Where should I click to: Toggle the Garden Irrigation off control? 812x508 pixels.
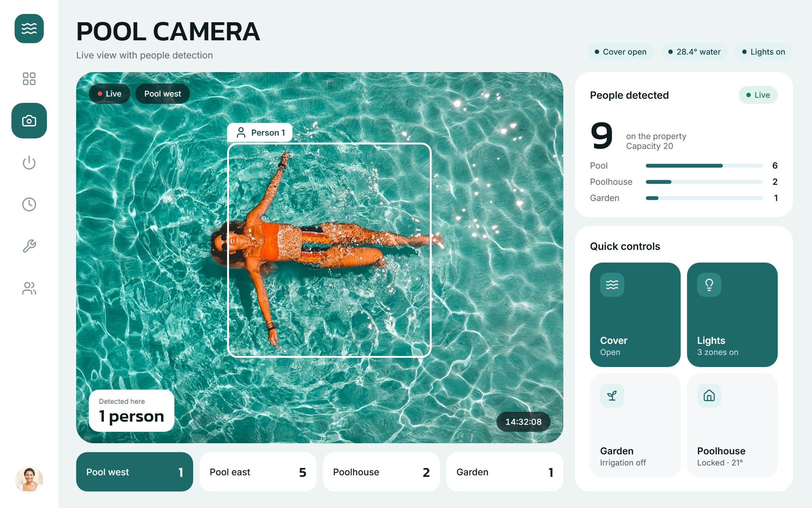(x=635, y=425)
